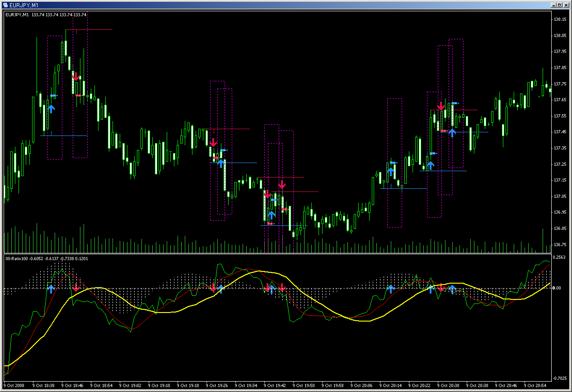Image resolution: width=572 pixels, height=392 pixels.
Task: Select the lower red horizontal line near 137.08
Action: [295, 191]
